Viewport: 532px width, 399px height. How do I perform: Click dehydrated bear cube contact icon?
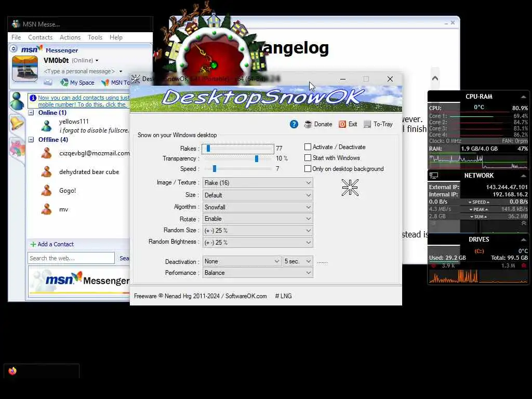click(46, 172)
